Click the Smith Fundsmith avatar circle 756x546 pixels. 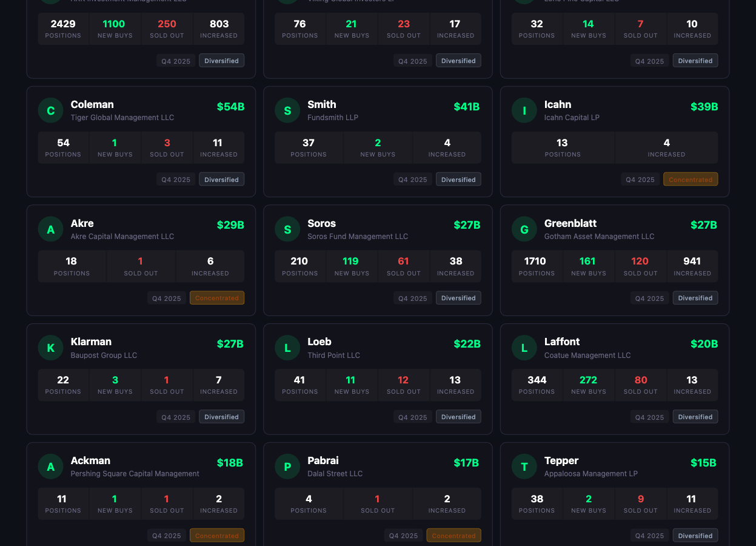(x=287, y=110)
